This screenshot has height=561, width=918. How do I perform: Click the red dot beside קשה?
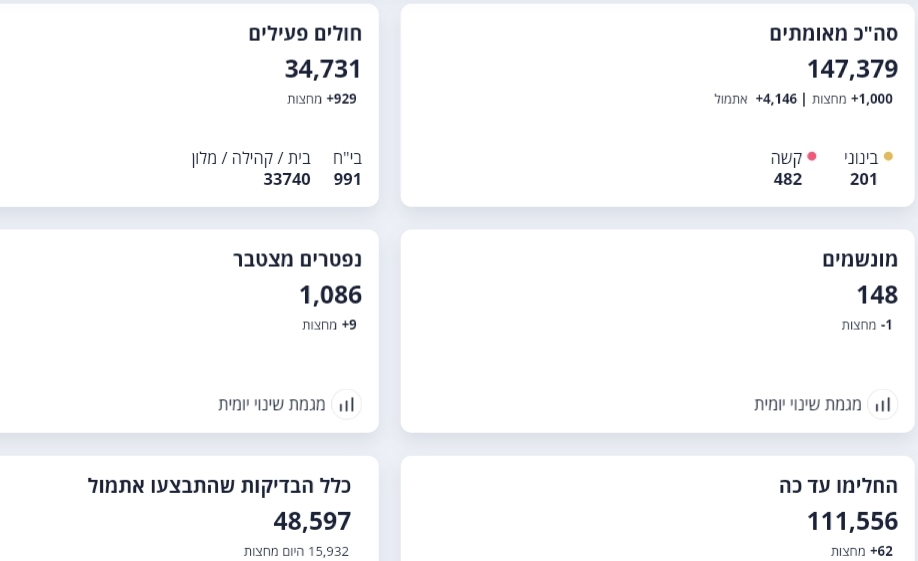812,157
